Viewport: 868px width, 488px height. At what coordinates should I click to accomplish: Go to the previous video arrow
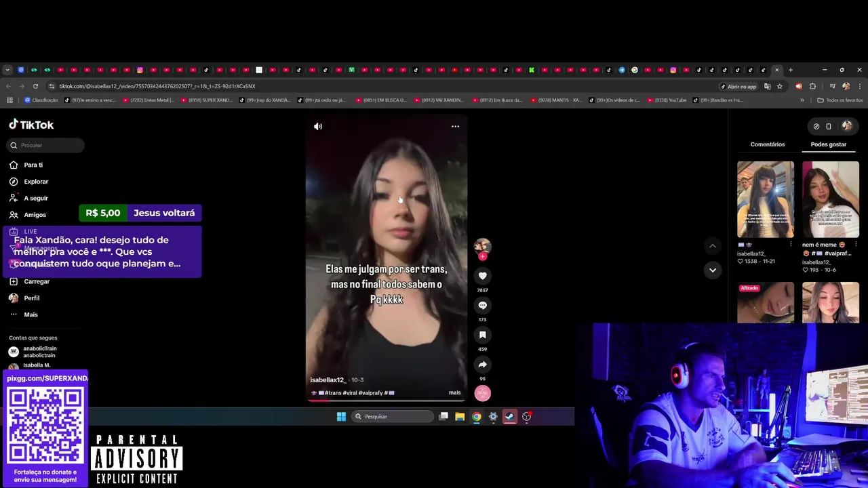[712, 245]
